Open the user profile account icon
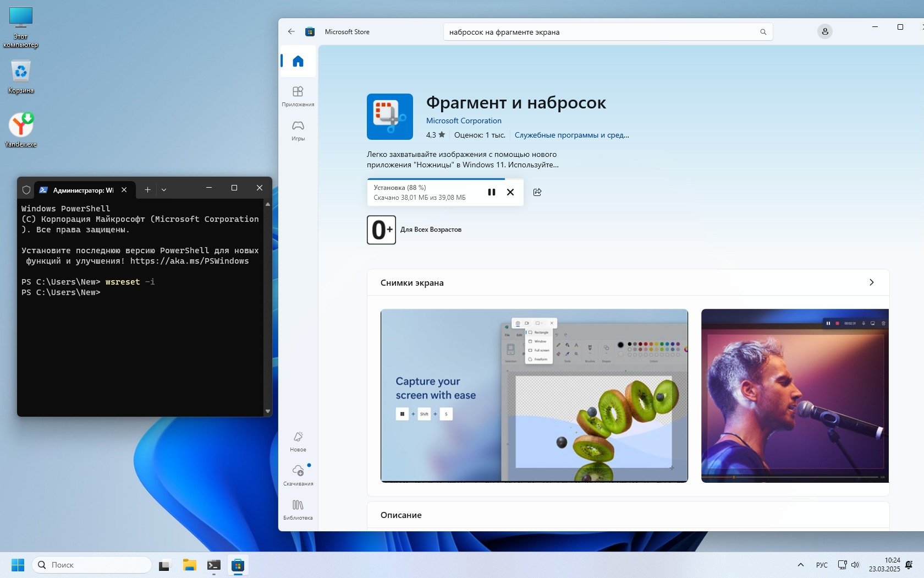 (x=824, y=32)
